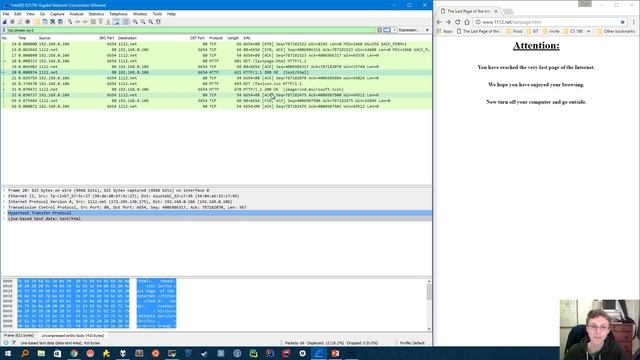Image resolution: width=640 pixels, height=360 pixels.
Task: Click the restart capture toolbar icon
Action: [x=20, y=22]
